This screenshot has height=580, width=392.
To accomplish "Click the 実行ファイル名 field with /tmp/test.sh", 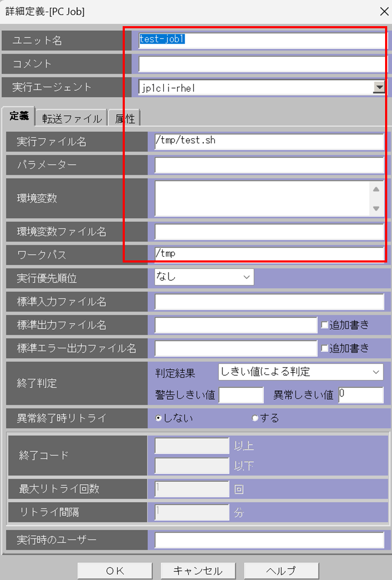I will [x=269, y=141].
